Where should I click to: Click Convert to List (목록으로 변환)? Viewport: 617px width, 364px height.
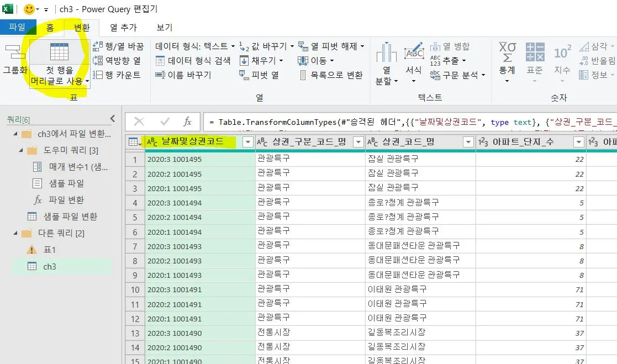331,75
